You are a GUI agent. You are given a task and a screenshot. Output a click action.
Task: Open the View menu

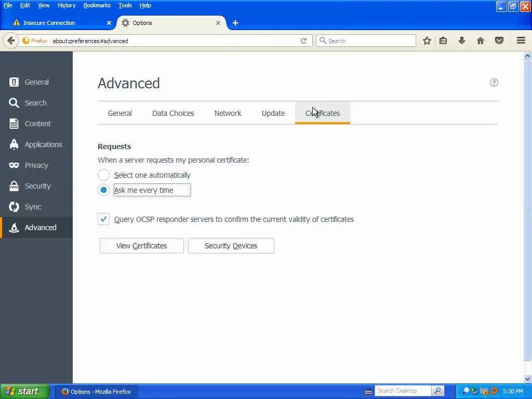44,5
